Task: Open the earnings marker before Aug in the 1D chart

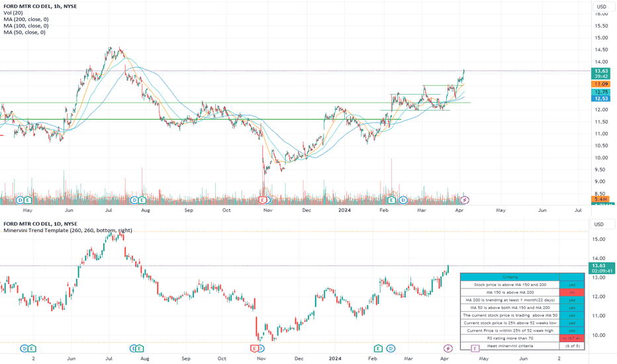Action: pos(139,348)
